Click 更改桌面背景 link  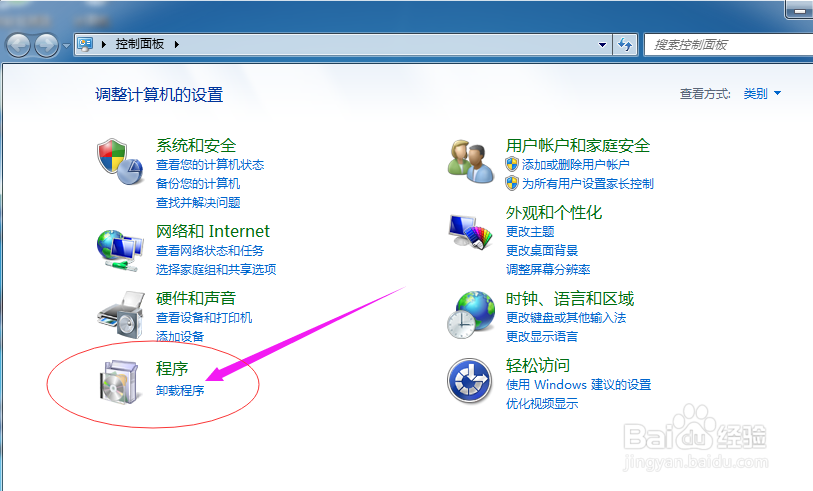tap(542, 251)
